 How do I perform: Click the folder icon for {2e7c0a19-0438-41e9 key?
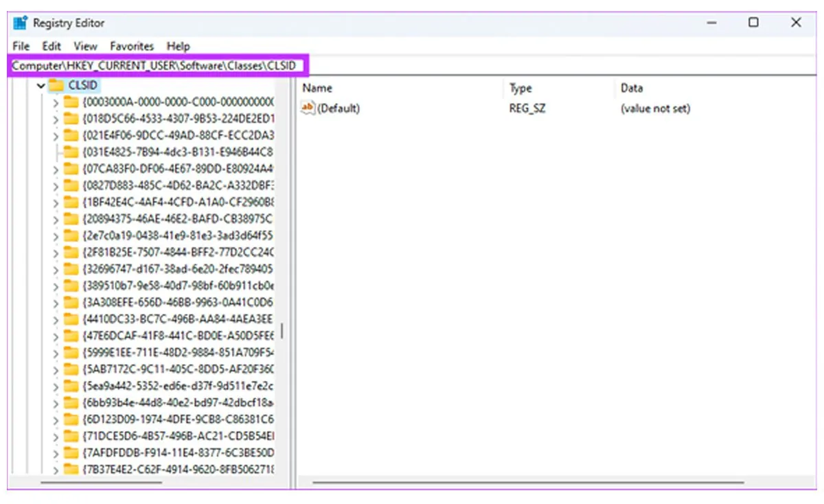pyautogui.click(x=71, y=235)
